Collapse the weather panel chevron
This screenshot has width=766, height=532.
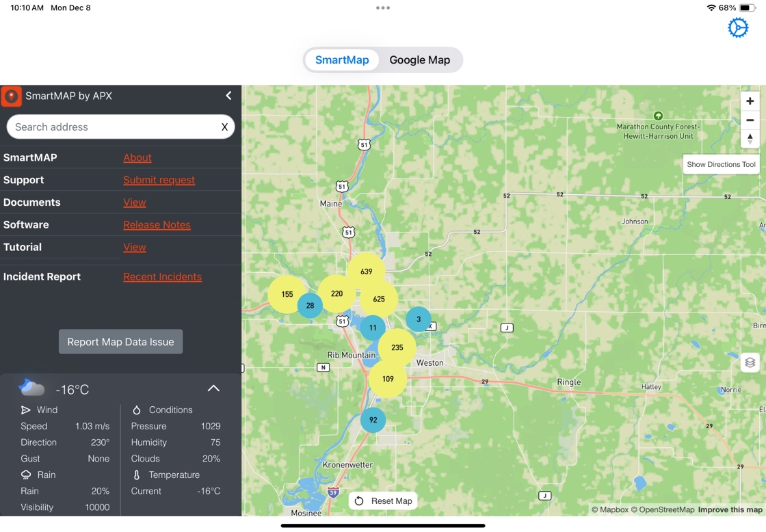213,389
